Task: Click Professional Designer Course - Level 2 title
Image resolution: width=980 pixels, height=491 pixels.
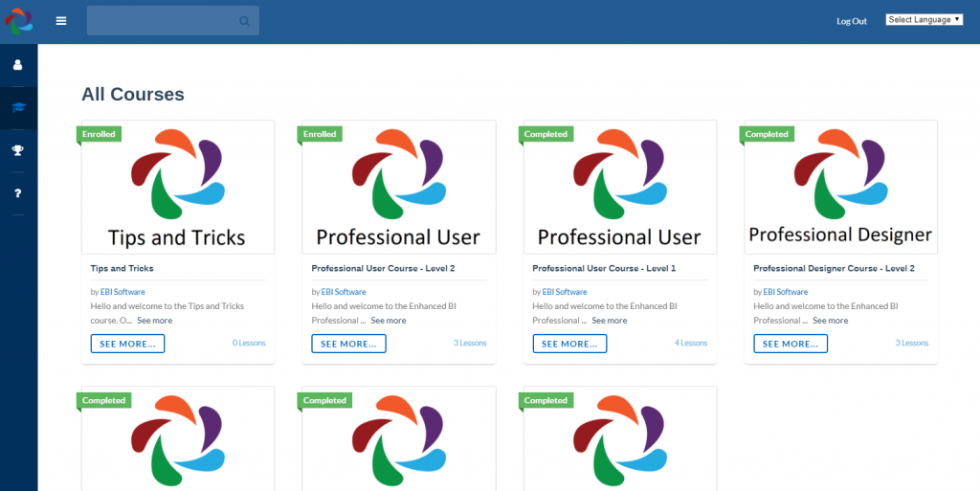Action: (834, 268)
